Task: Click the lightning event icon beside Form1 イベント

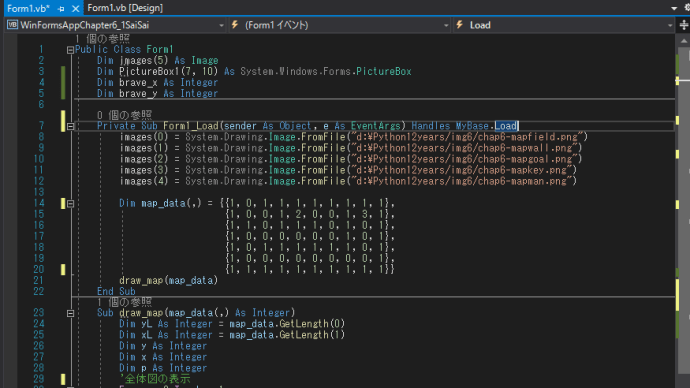Action: 235,25
